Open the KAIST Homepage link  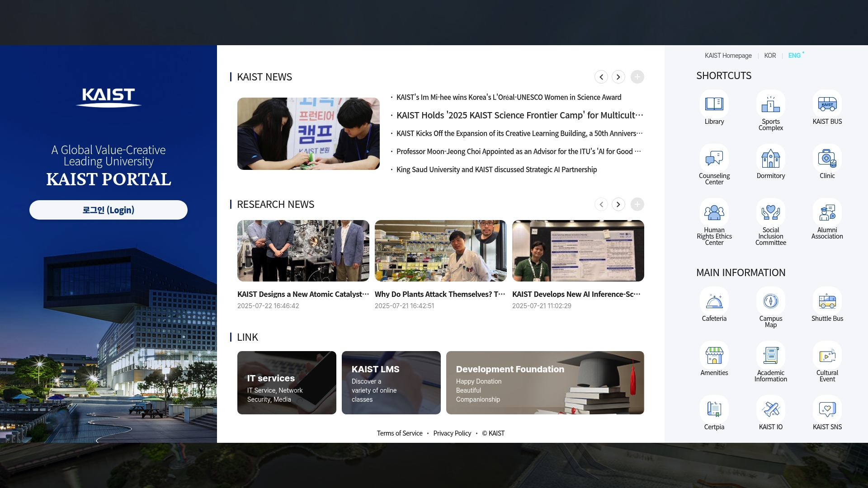click(728, 56)
